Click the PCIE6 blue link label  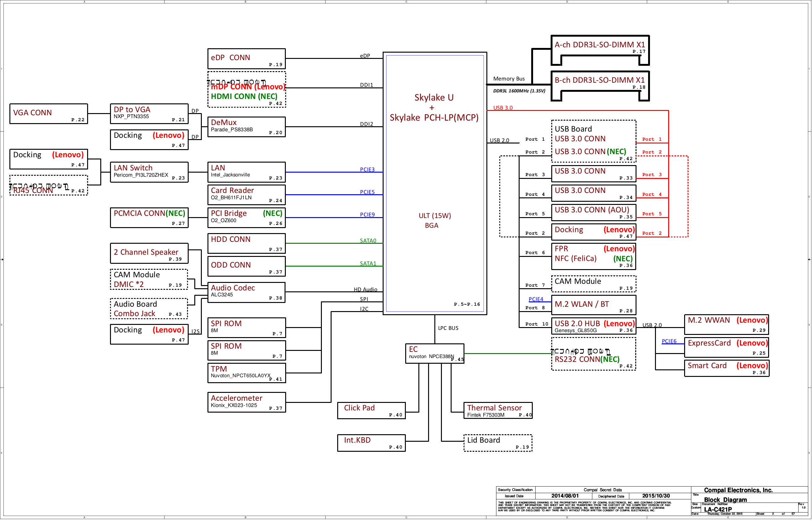tap(669, 341)
